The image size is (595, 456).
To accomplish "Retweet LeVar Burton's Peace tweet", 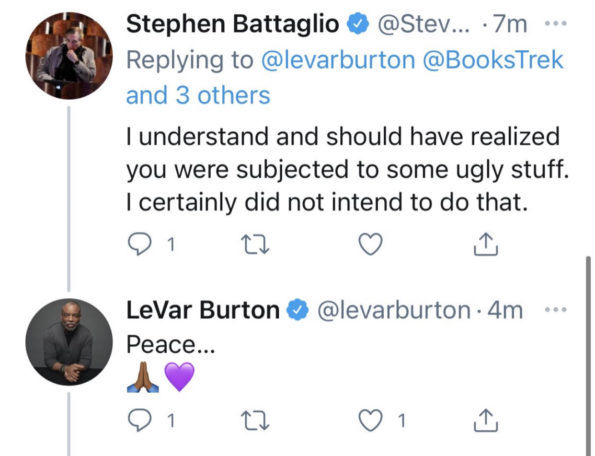I will [x=255, y=420].
